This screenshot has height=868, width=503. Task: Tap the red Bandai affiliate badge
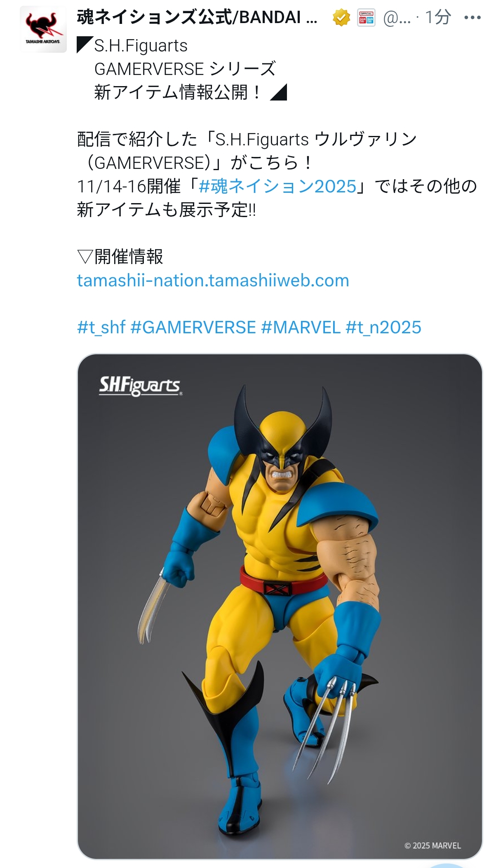coord(366,18)
